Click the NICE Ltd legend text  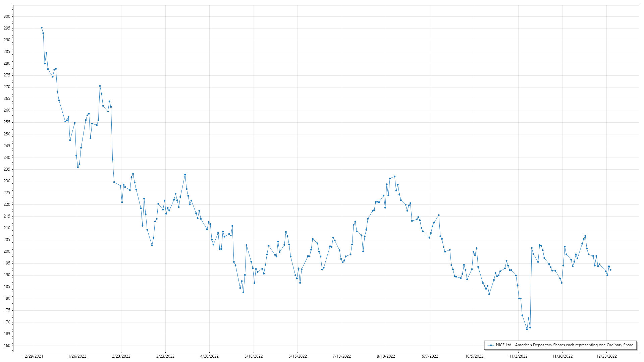[x=565, y=345]
